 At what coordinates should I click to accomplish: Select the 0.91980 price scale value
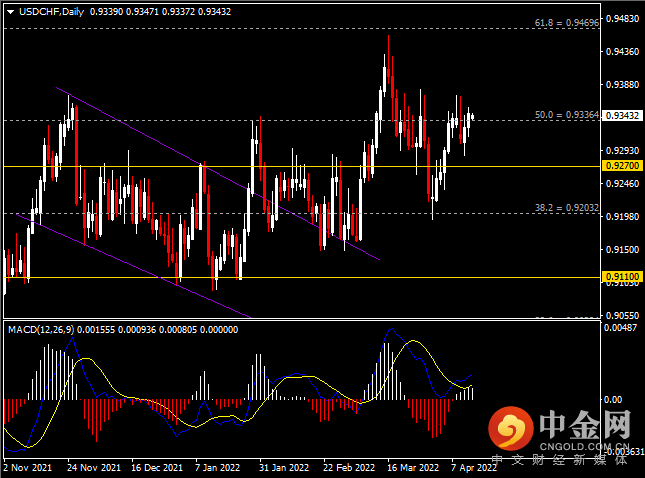pos(623,216)
